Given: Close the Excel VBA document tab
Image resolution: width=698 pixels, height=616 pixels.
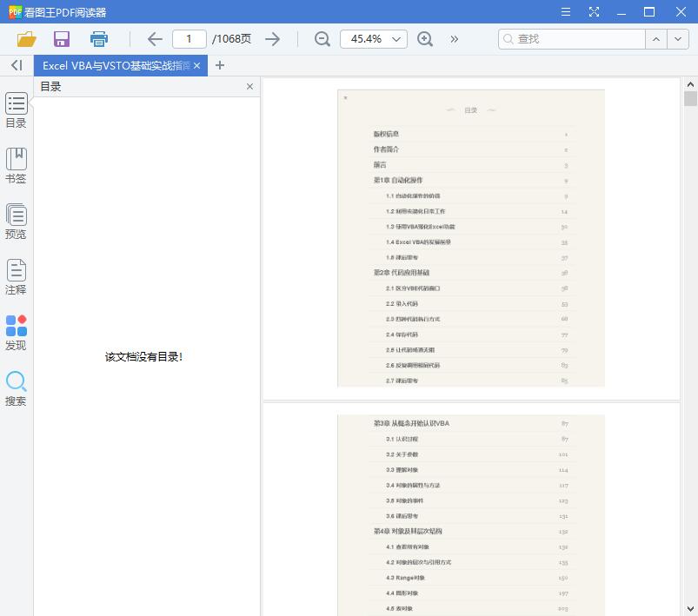Looking at the screenshot, I should coord(196,65).
